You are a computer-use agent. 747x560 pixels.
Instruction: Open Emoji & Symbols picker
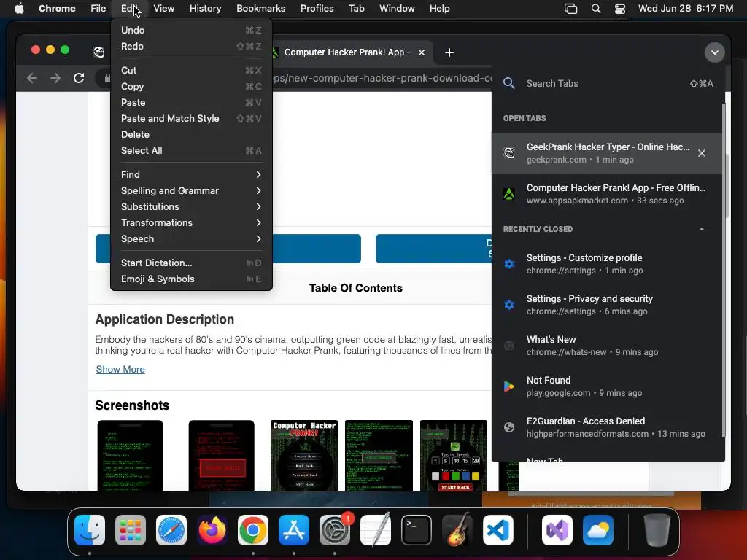tap(191, 279)
